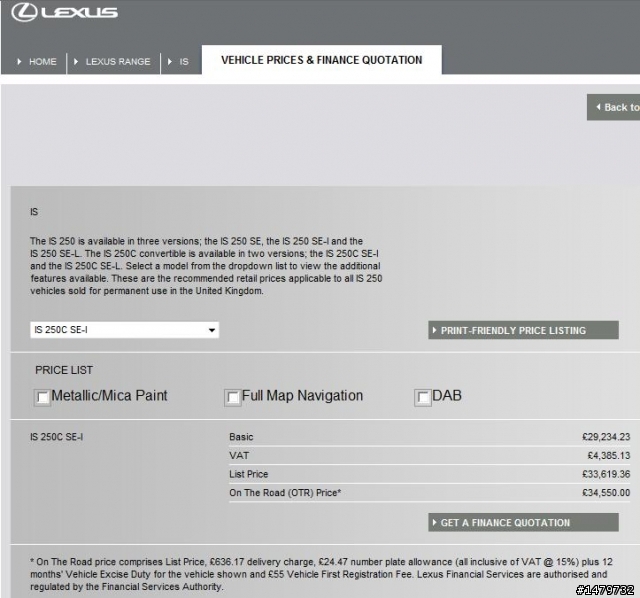Click the VAT row label
This screenshot has height=598, width=640.
click(239, 456)
